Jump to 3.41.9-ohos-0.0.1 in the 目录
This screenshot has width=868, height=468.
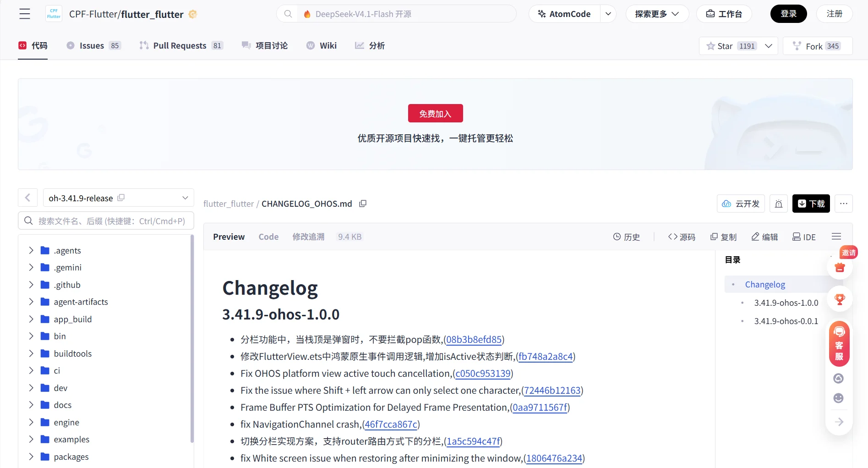click(786, 321)
